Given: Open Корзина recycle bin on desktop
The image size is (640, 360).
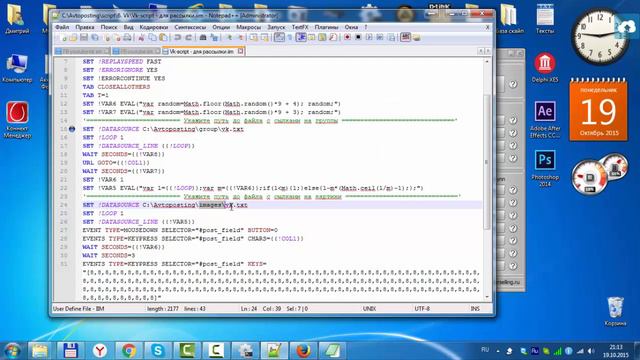Looking at the screenshot, I should 615,311.
